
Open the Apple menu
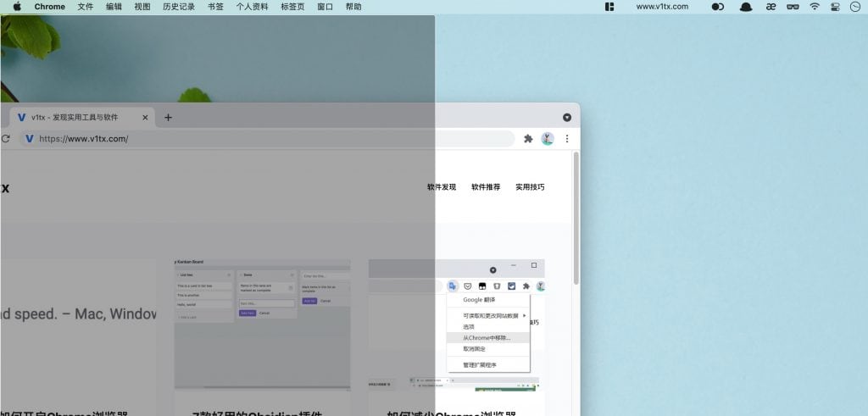click(x=17, y=7)
